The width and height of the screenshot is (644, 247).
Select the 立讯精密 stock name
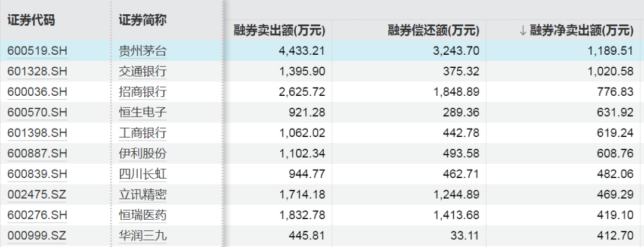pos(143,195)
